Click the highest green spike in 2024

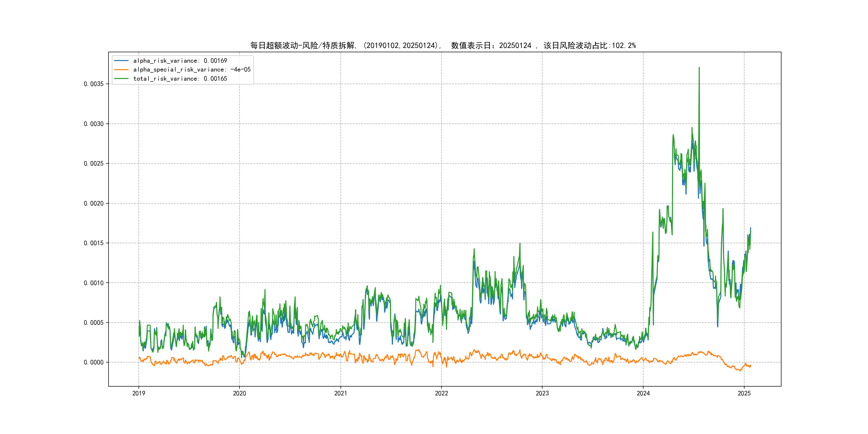tap(699, 69)
